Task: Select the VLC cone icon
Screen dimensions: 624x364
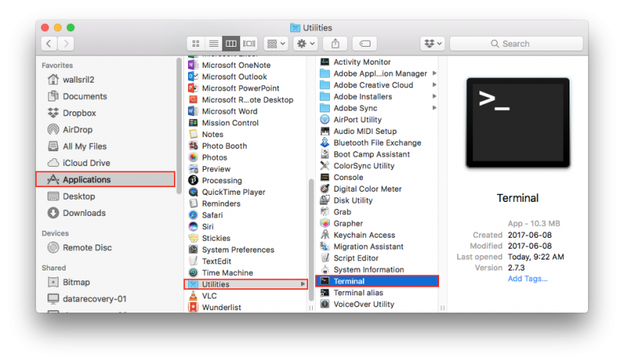Action: click(x=193, y=295)
